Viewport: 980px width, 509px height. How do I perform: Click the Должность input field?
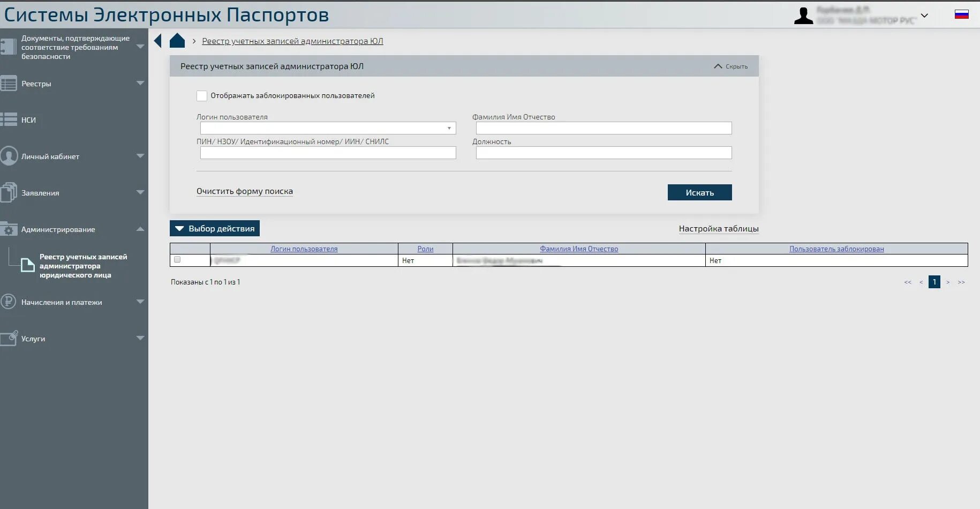click(604, 153)
